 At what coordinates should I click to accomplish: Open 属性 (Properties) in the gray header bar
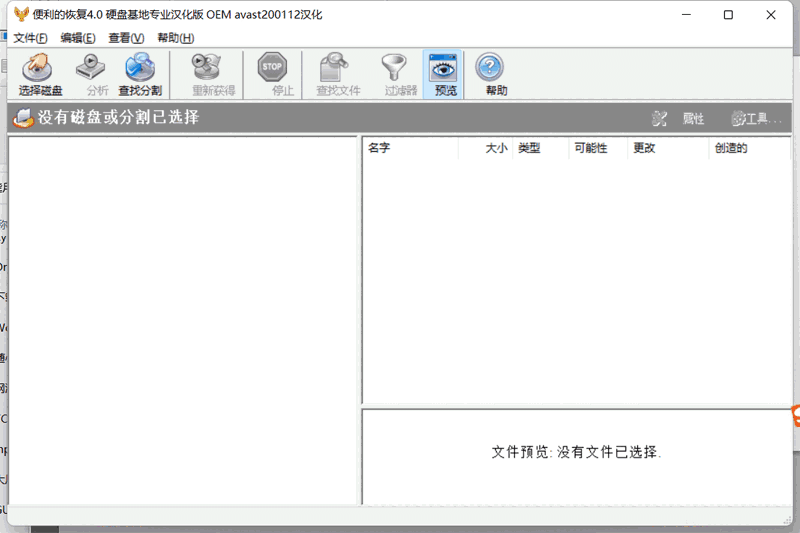[693, 119]
